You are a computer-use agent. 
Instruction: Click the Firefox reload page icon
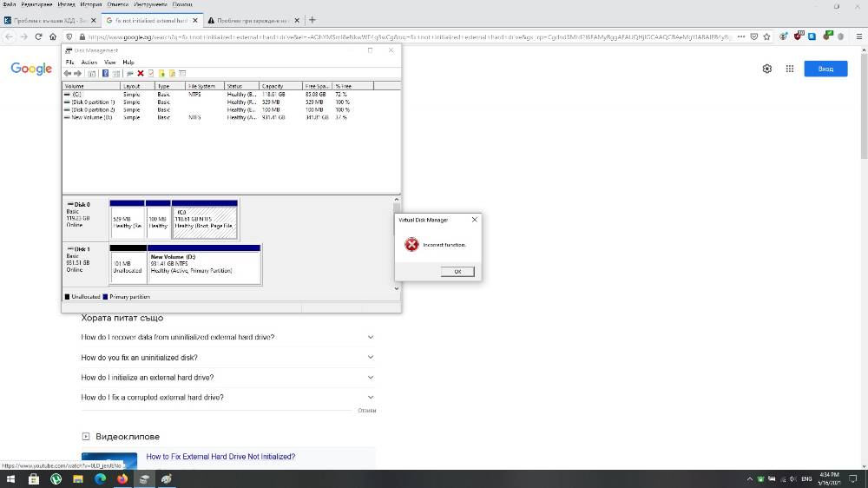[x=38, y=36]
